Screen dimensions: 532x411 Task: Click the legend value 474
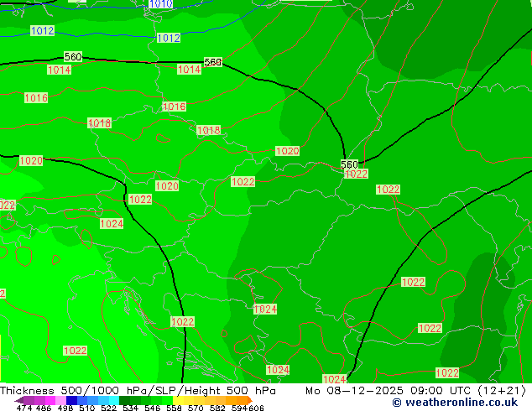point(24,408)
